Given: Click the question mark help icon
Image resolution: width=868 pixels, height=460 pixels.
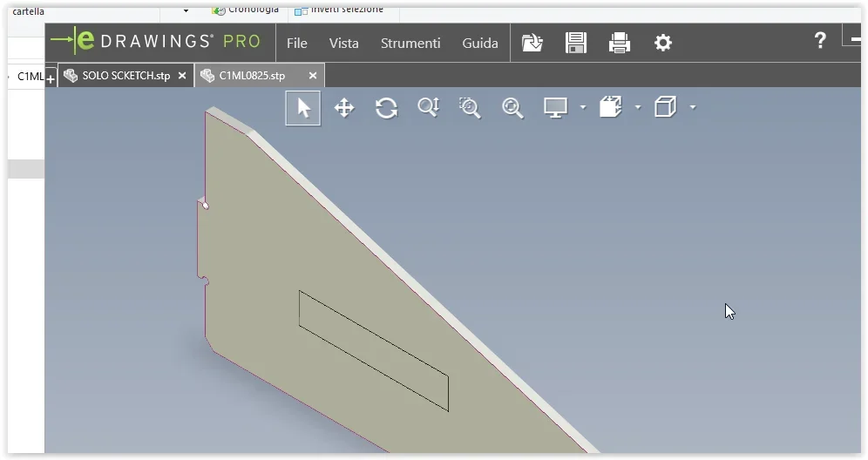Looking at the screenshot, I should pos(820,40).
